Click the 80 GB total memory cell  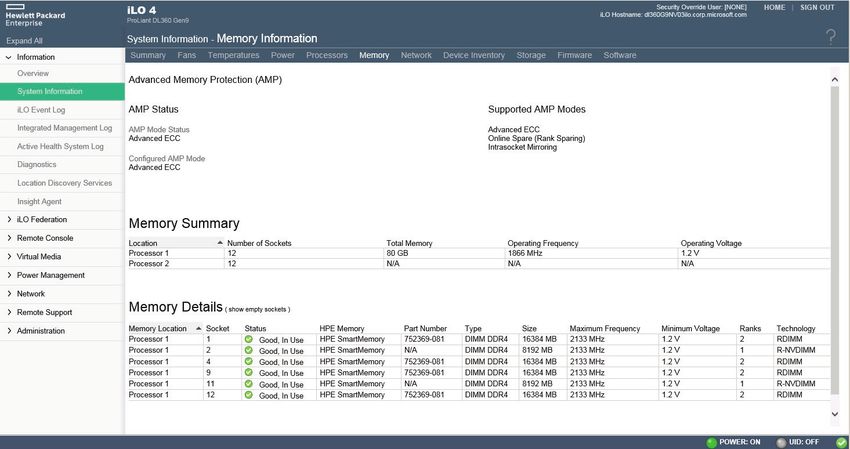(x=398, y=253)
